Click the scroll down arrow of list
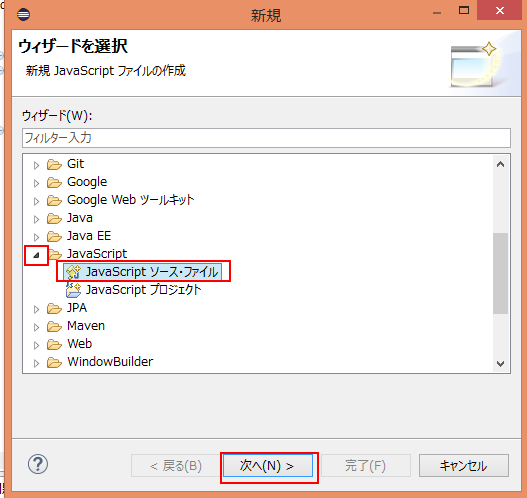Image resolution: width=527 pixels, height=498 pixels. (x=500, y=364)
